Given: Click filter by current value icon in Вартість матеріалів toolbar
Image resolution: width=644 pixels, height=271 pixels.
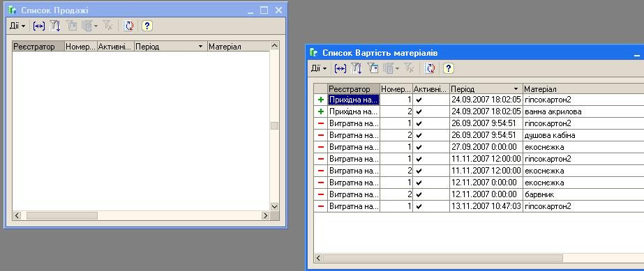Looking at the screenshot, I should tap(373, 68).
